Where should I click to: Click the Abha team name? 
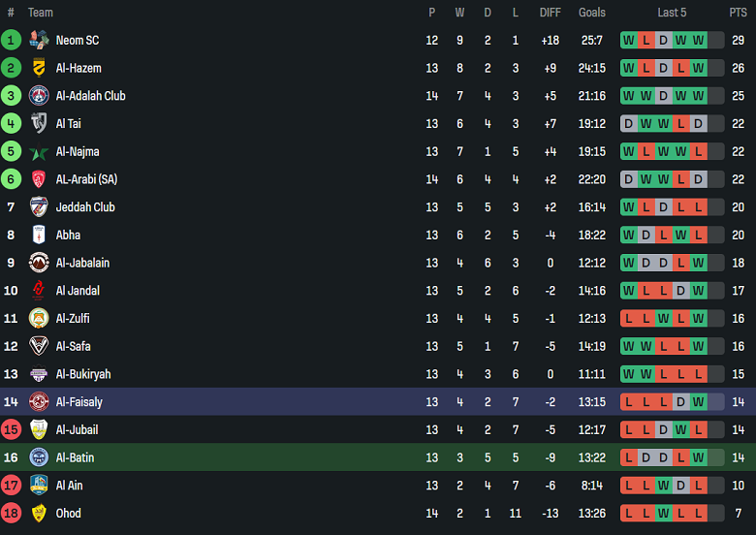click(68, 235)
